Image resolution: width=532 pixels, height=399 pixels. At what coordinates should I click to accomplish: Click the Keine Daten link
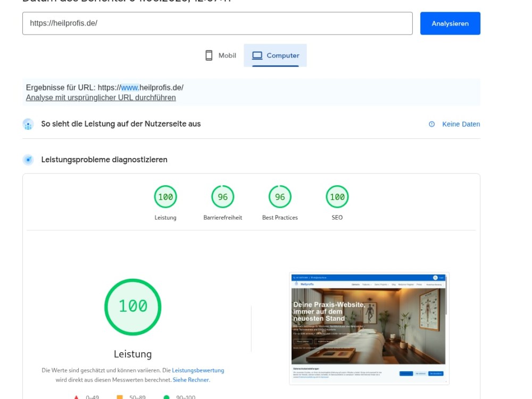tap(461, 124)
